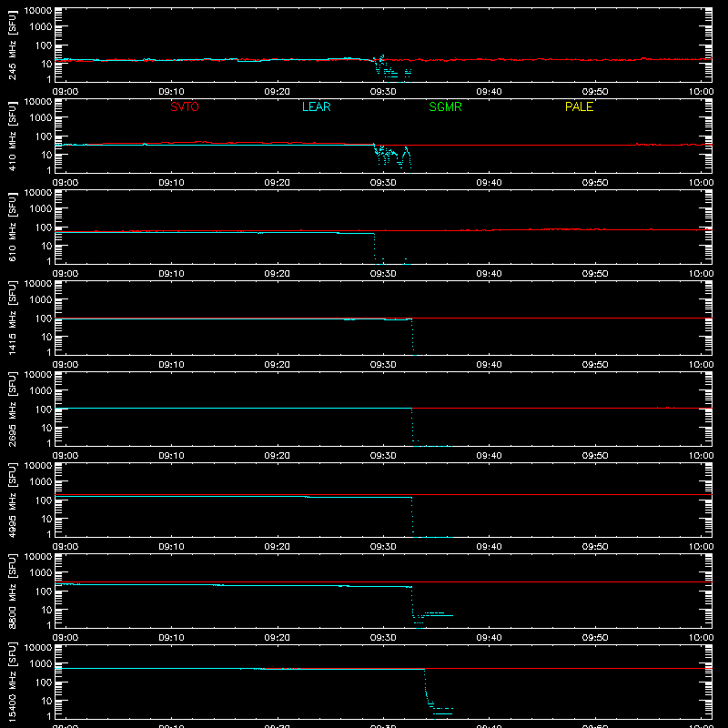Click 09:10 time label under 2695 MHz plot
The width and height of the screenshot is (728, 728).
pyautogui.click(x=171, y=456)
